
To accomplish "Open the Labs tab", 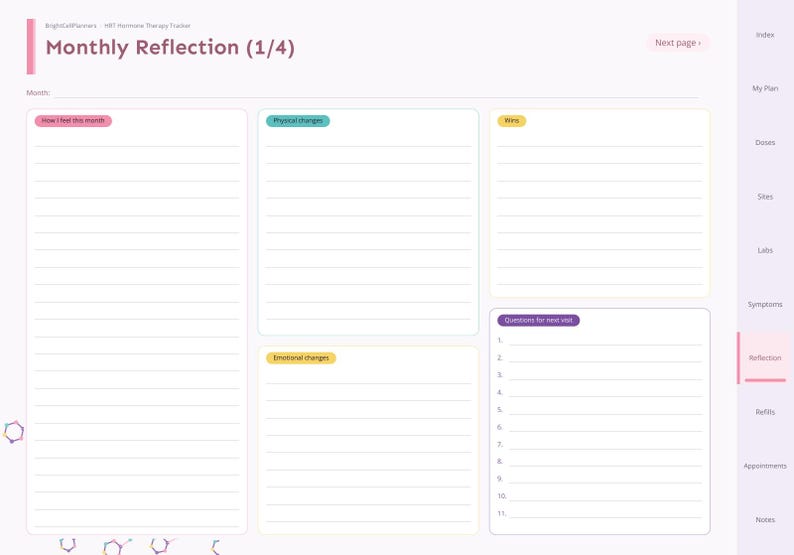I will (x=765, y=250).
